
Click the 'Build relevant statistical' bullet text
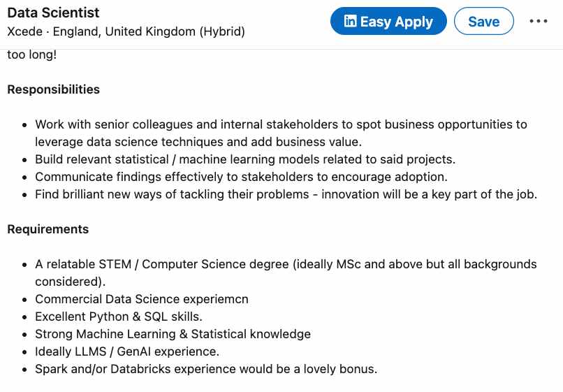click(244, 159)
